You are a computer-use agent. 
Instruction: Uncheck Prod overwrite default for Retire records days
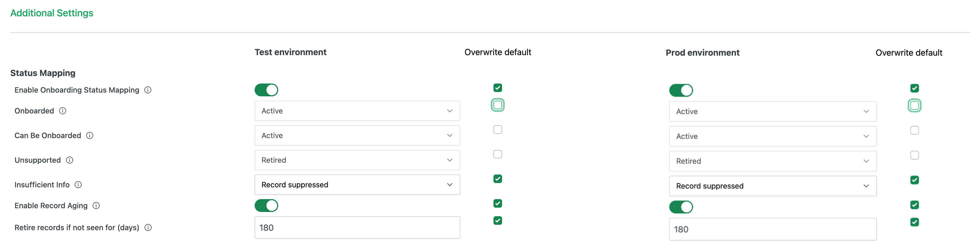click(915, 222)
